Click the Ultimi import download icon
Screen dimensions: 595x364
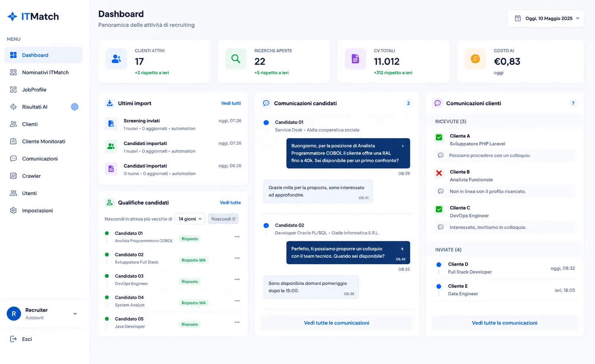click(x=110, y=103)
